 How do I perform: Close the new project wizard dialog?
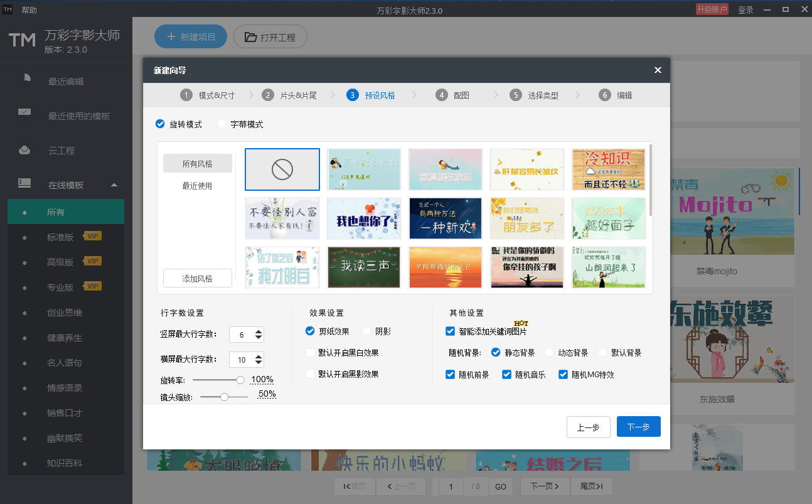coord(658,70)
